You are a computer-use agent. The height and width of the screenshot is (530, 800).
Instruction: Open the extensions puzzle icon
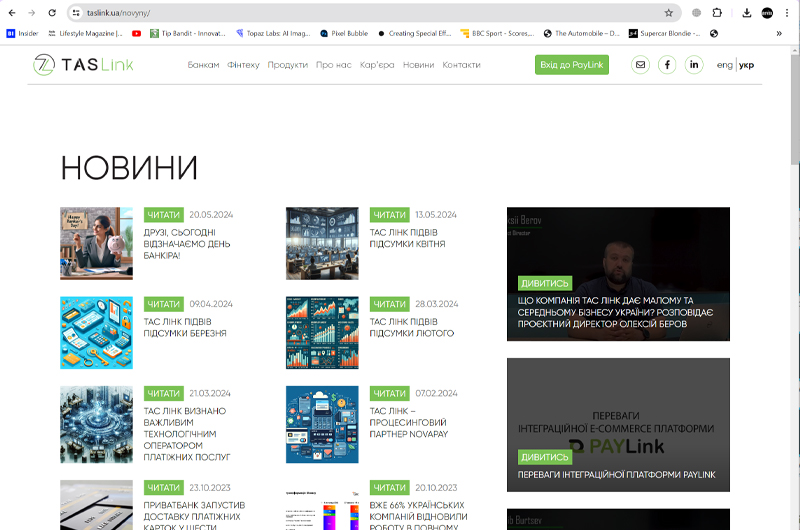[x=717, y=13]
